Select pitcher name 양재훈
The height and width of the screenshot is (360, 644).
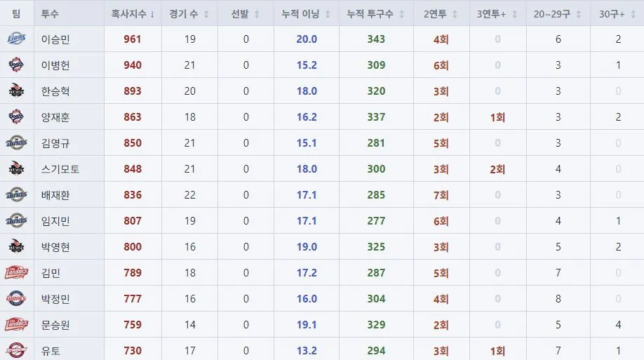tap(55, 117)
